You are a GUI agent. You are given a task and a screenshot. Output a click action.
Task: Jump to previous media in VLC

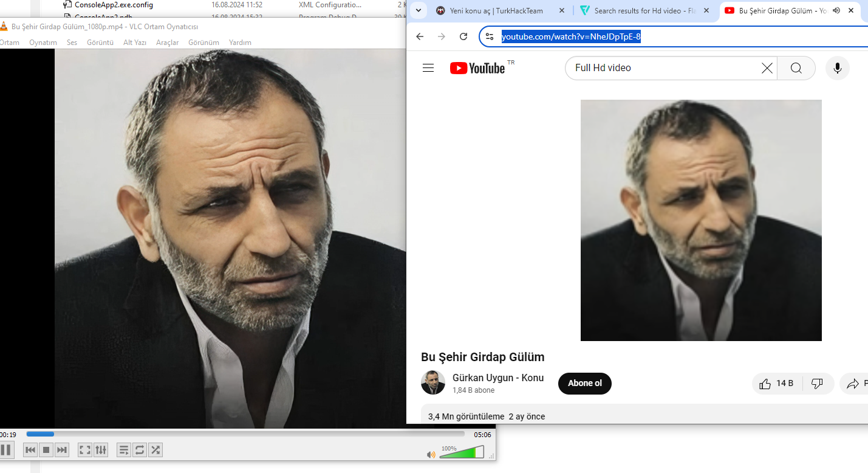coord(30,450)
